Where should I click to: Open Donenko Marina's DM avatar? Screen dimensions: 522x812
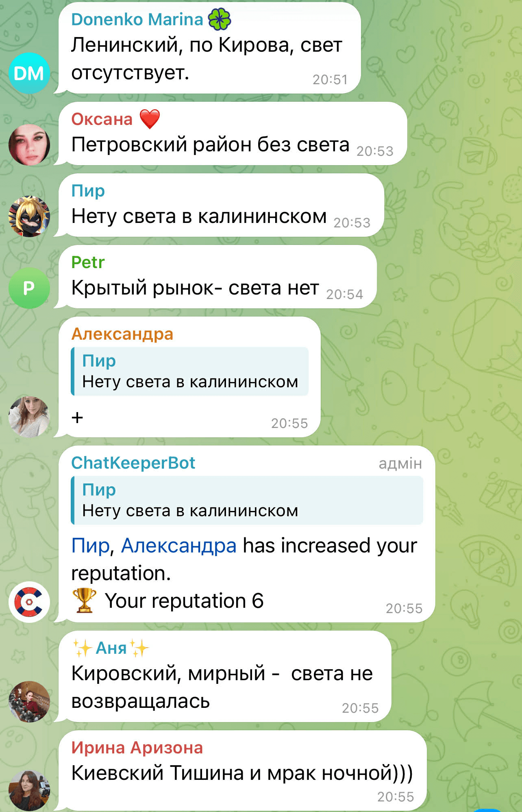point(29,73)
